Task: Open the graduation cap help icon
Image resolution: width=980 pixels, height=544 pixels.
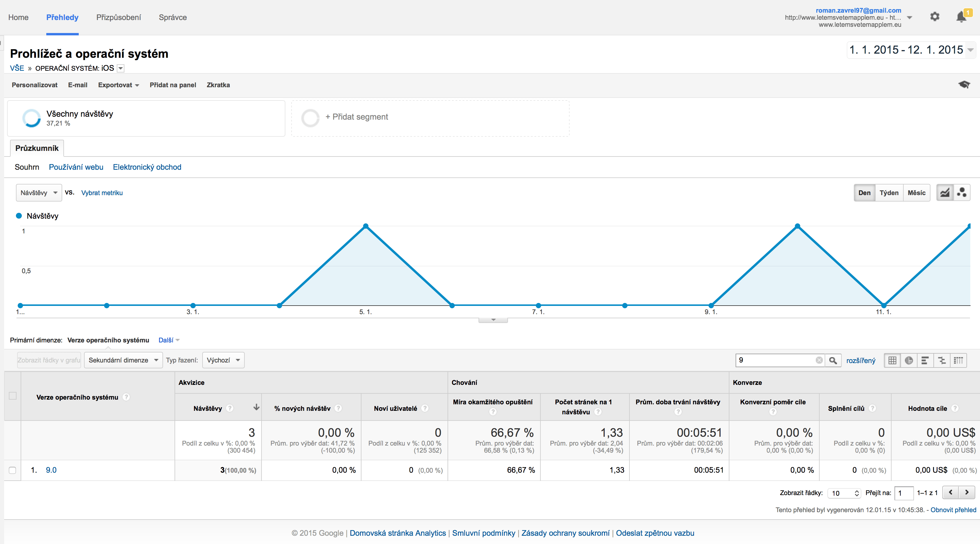Action: pos(964,84)
